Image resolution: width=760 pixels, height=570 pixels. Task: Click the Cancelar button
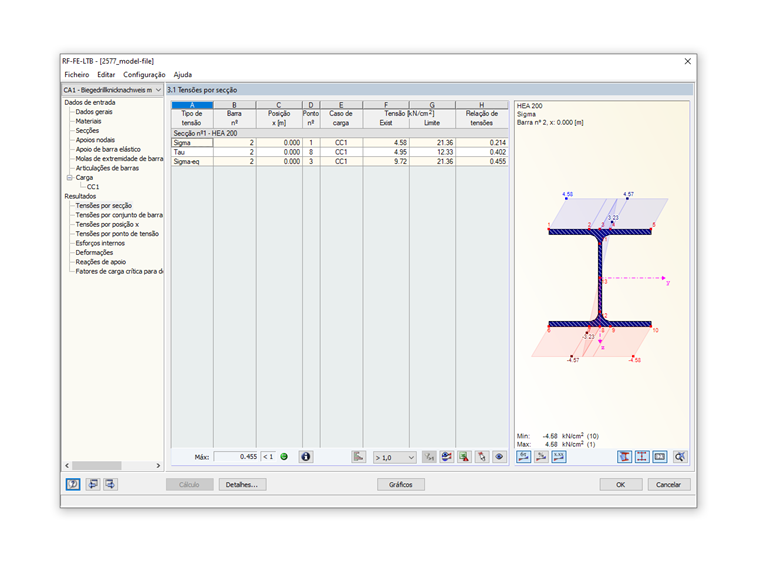[x=668, y=484]
